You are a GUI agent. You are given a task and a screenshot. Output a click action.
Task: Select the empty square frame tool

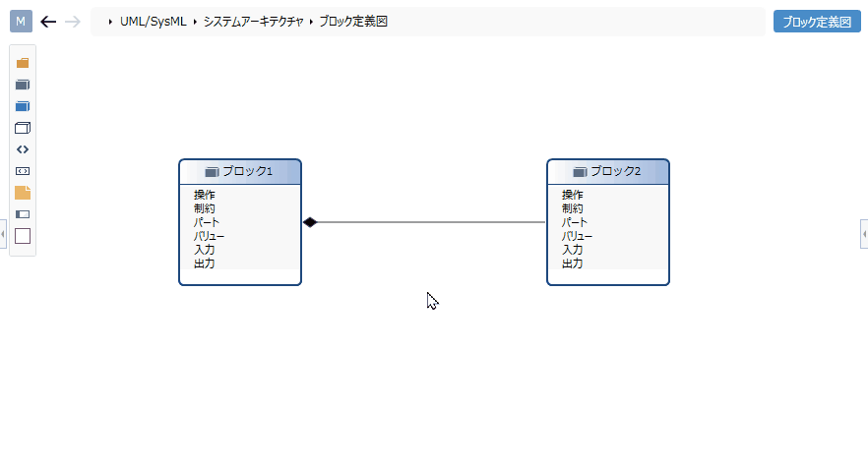[x=23, y=236]
